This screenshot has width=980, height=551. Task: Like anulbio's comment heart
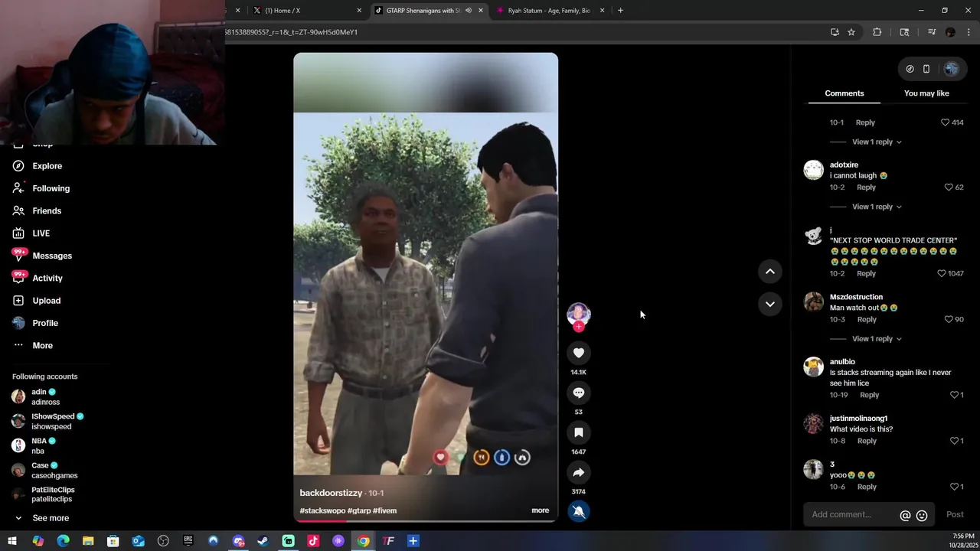pyautogui.click(x=954, y=395)
